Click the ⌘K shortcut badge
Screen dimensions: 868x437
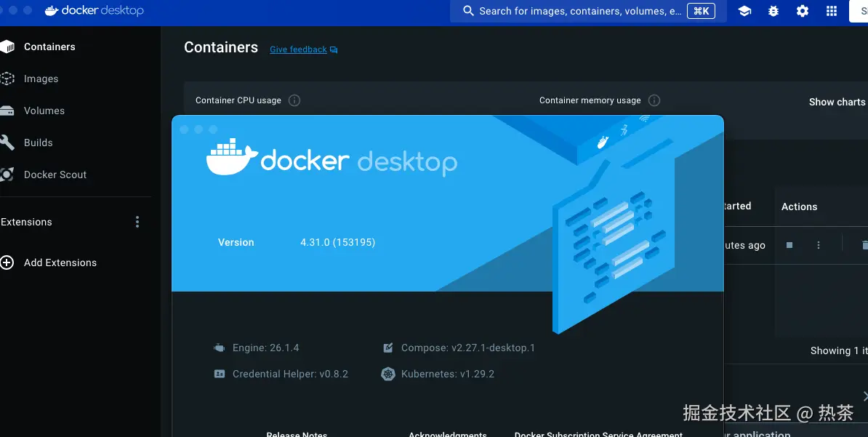click(x=701, y=11)
